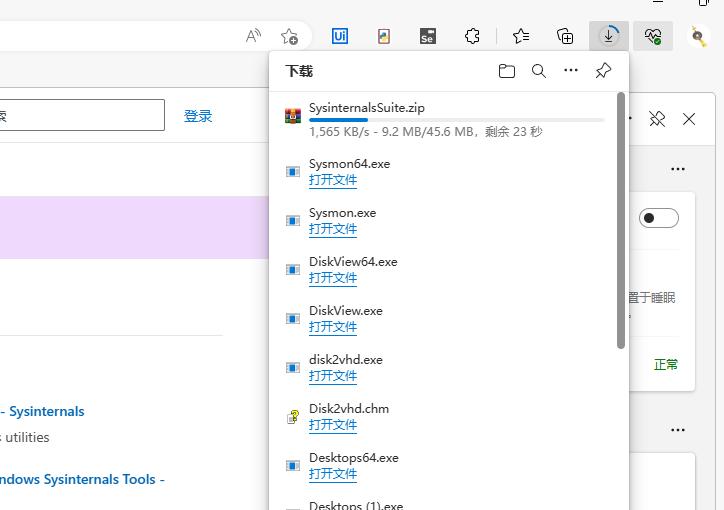Click the download speed status text
This screenshot has height=510, width=724.
pyautogui.click(x=426, y=132)
